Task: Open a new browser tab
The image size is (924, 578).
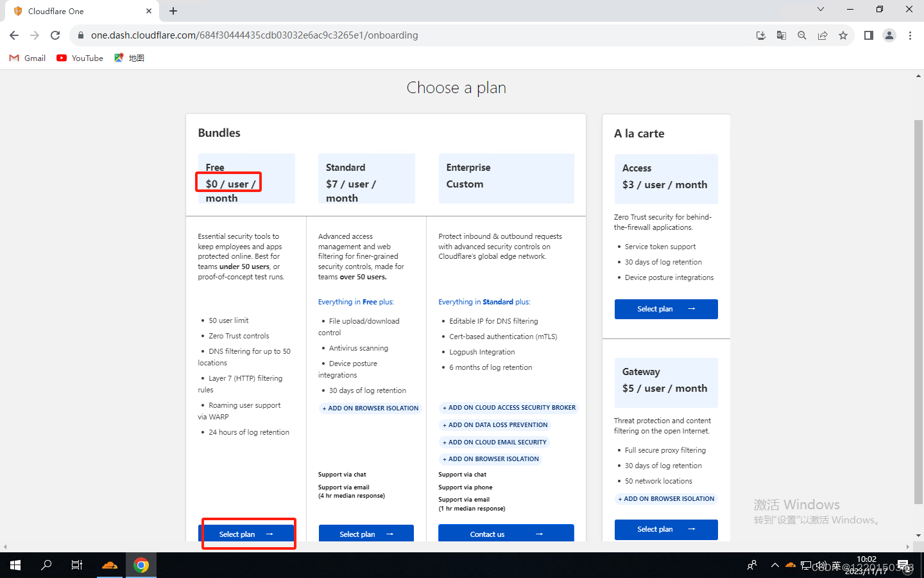Action: click(x=173, y=11)
